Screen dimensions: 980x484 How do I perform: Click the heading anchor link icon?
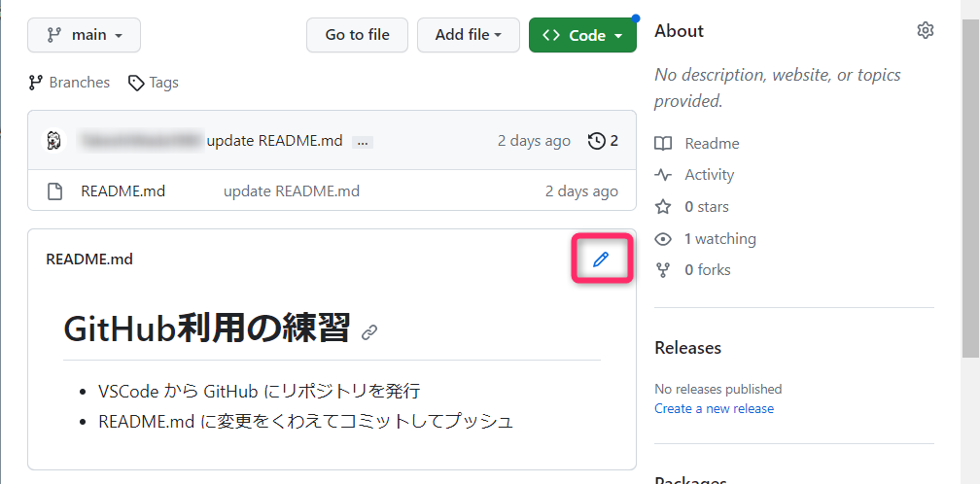(369, 332)
